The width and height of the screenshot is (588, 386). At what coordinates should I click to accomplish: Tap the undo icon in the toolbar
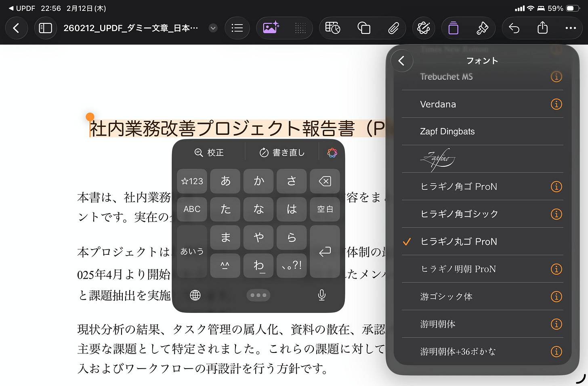[x=513, y=28]
